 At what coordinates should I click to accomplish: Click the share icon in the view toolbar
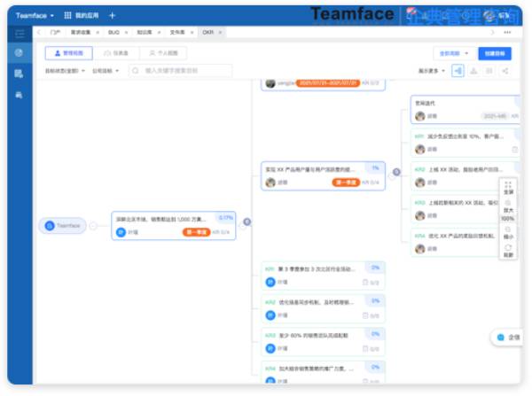(505, 71)
